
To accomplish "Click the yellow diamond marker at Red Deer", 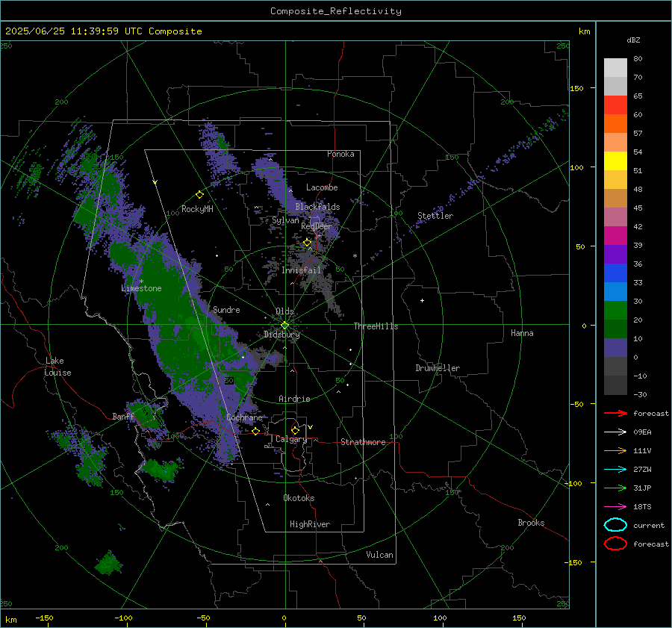I will [x=308, y=243].
